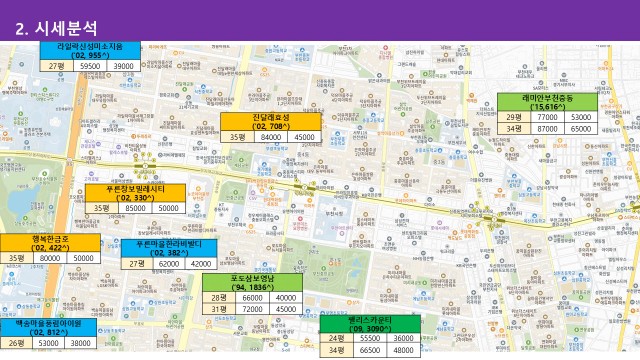Select 34평 row in 래미안부천중동 table
Viewport: 640px width, 360px height.
514,129
